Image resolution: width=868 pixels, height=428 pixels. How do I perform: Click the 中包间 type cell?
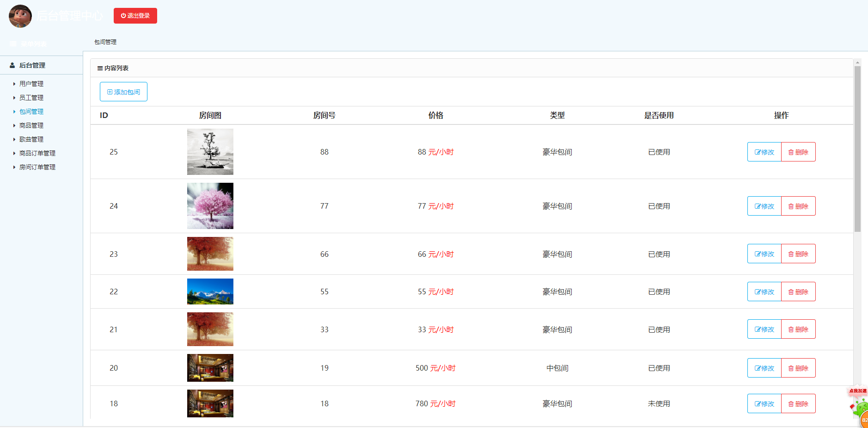pos(557,368)
